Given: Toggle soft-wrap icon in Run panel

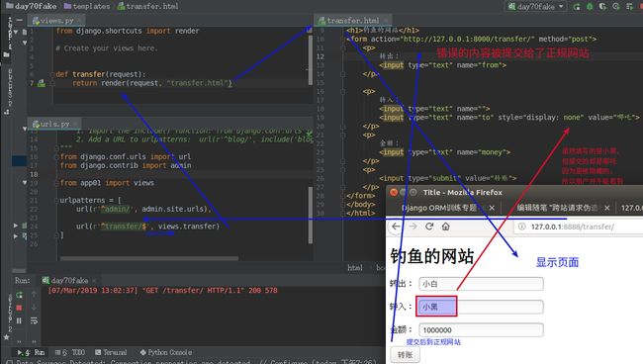Looking at the screenshot, I should click(34, 320).
